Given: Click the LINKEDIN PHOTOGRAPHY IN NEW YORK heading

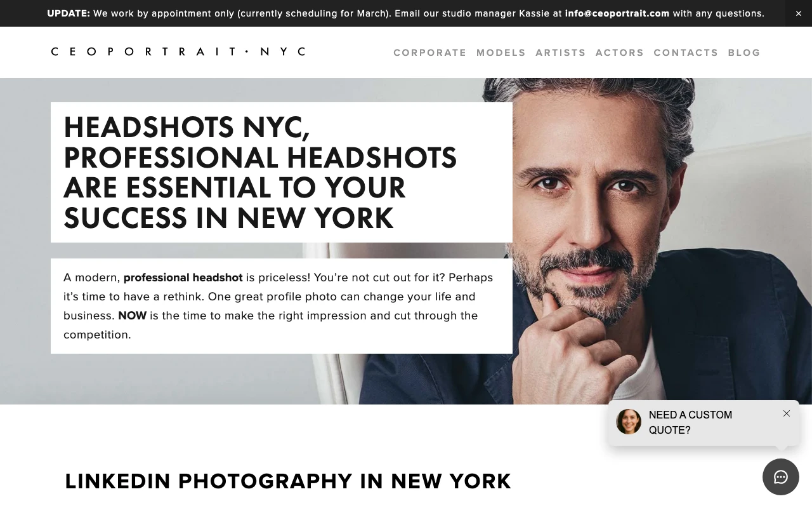Looking at the screenshot, I should 288,481.
